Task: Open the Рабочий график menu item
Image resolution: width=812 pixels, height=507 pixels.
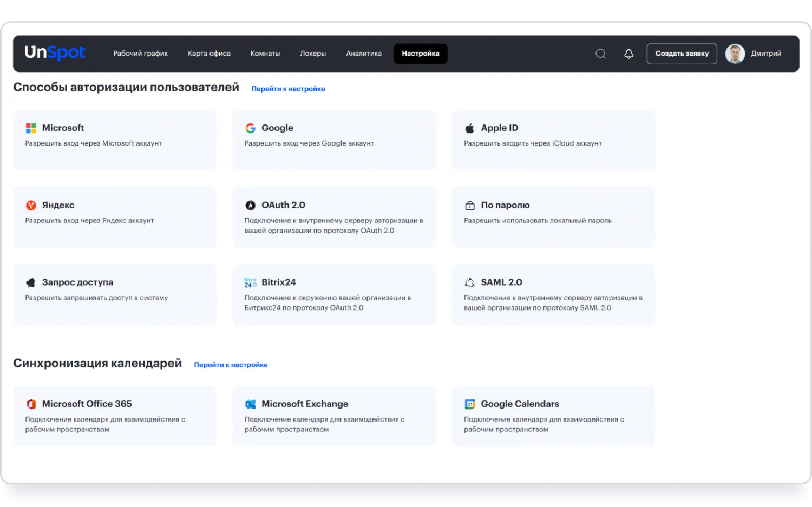Action: (x=140, y=54)
